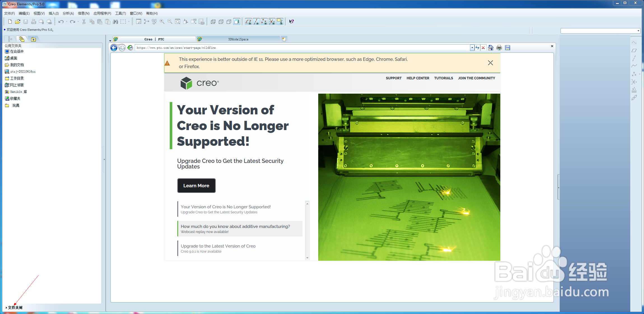644x314 pixels.
Task: Switch to the Model Tree navigator tab
Action: 10,39
